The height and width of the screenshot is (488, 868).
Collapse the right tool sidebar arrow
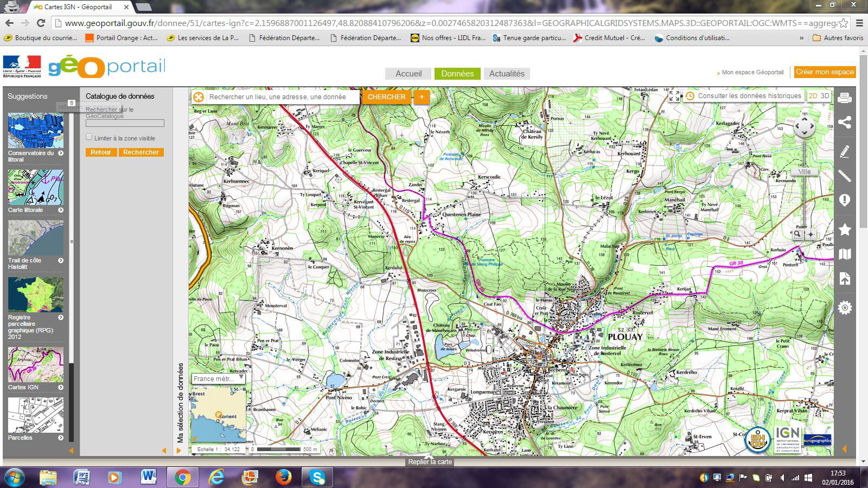(x=844, y=448)
